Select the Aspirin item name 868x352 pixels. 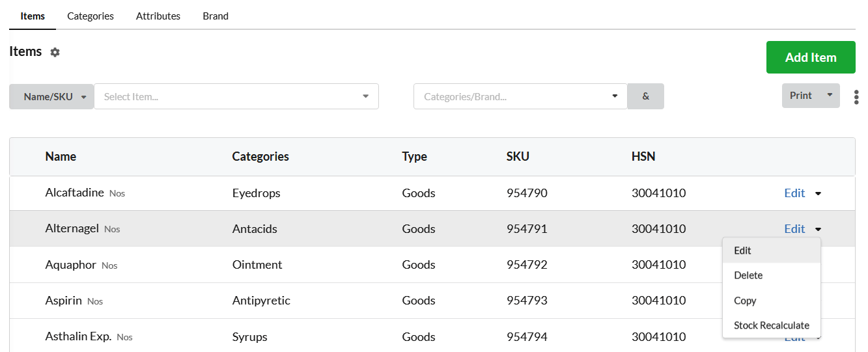(63, 301)
